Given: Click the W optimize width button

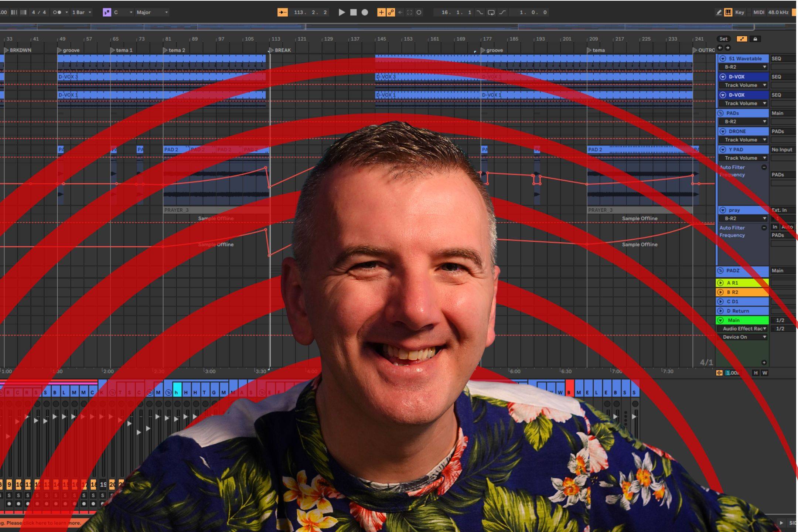Looking at the screenshot, I should click(765, 373).
